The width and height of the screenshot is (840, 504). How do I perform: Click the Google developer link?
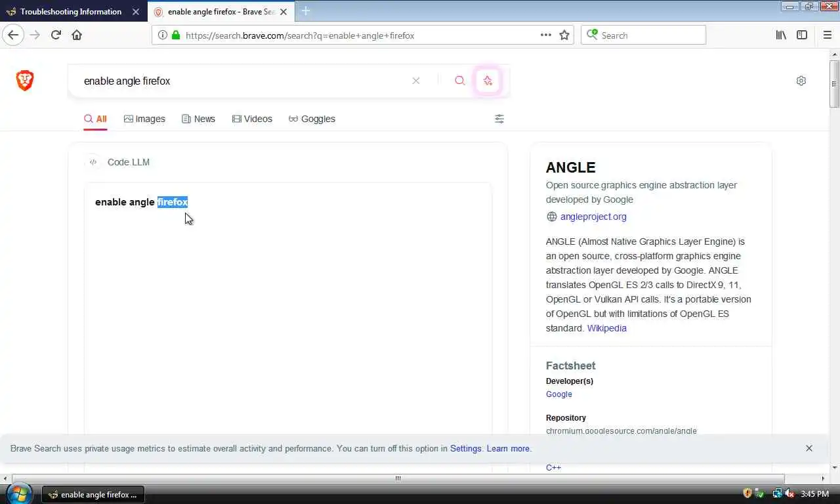pos(559,394)
